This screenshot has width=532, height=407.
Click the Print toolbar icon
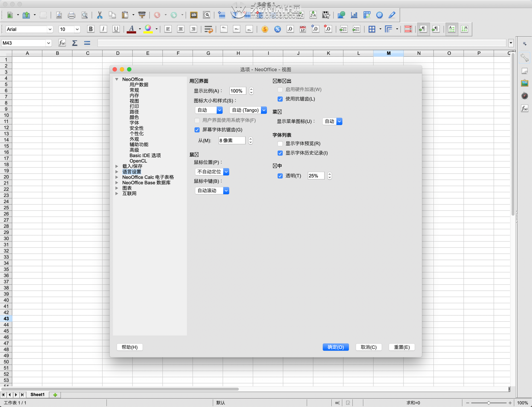click(71, 15)
